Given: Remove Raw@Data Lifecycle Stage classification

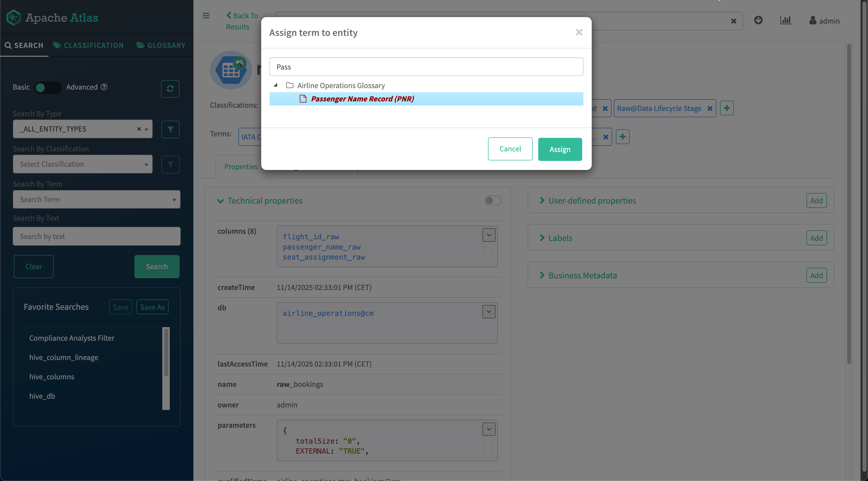Looking at the screenshot, I should tap(710, 108).
